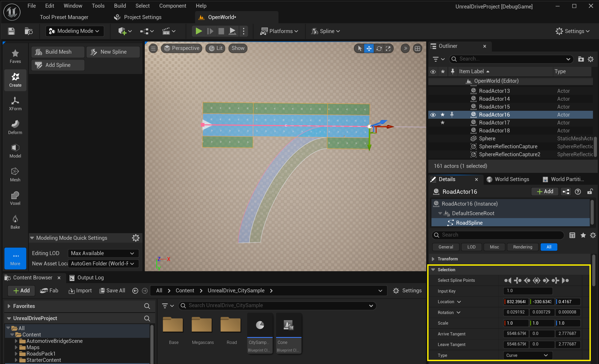This screenshot has height=364, width=599.
Task: Enable the Rendering property filter
Action: pyautogui.click(x=523, y=247)
